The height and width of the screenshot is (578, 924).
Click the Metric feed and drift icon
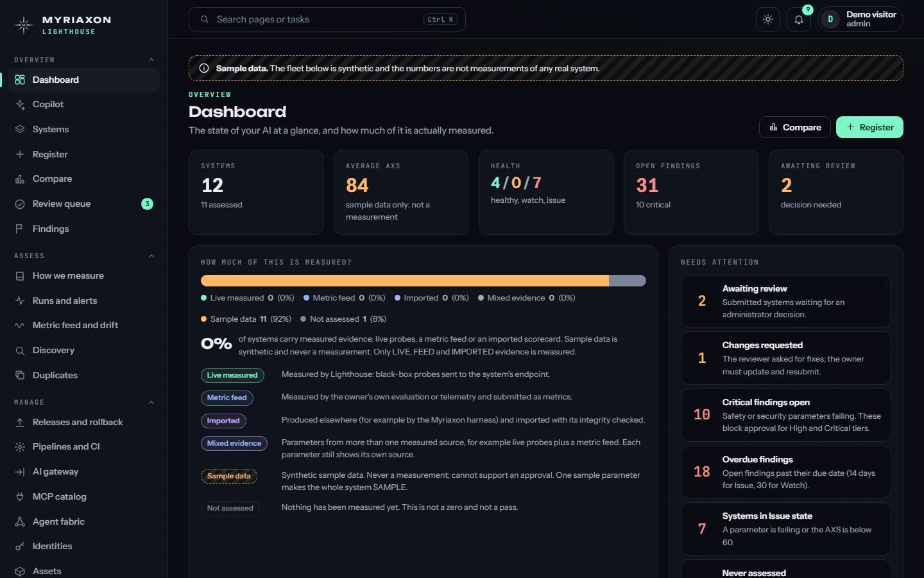(x=20, y=326)
